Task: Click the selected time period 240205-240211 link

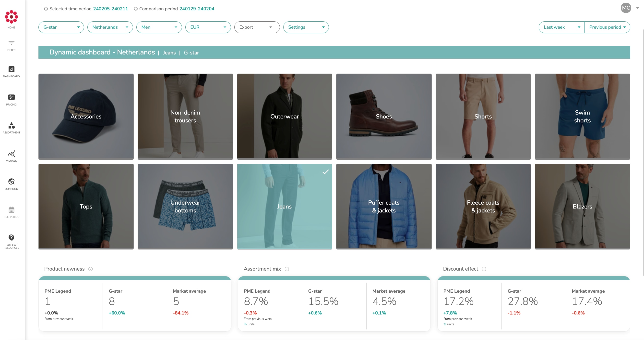Action: click(x=110, y=9)
